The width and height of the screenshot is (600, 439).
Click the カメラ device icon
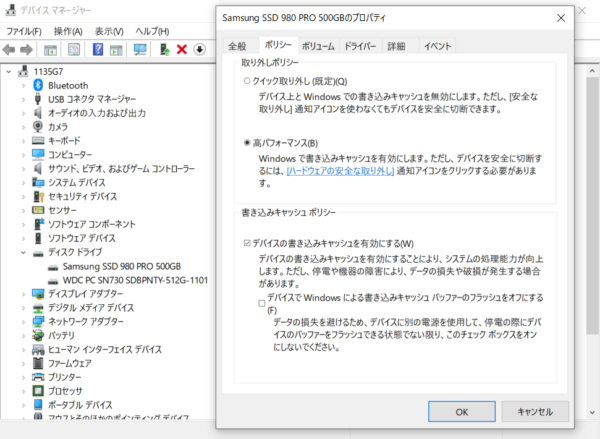[x=38, y=126]
